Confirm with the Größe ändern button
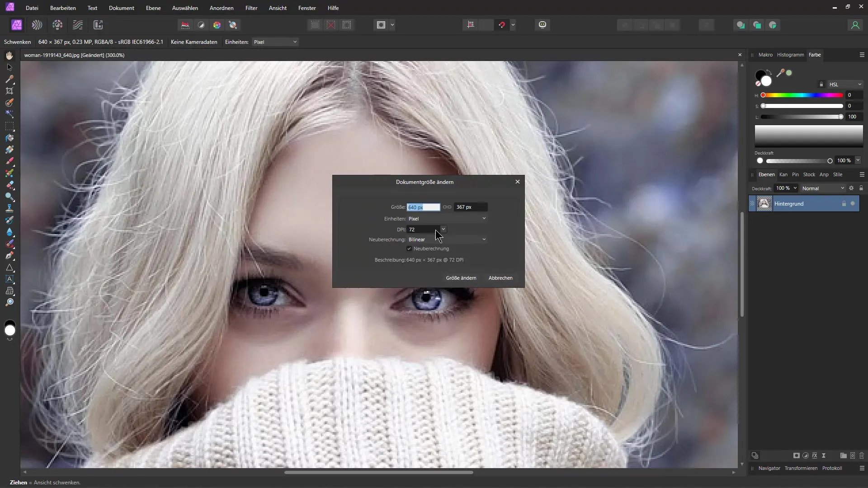Screen dimensions: 868x488 461,278
